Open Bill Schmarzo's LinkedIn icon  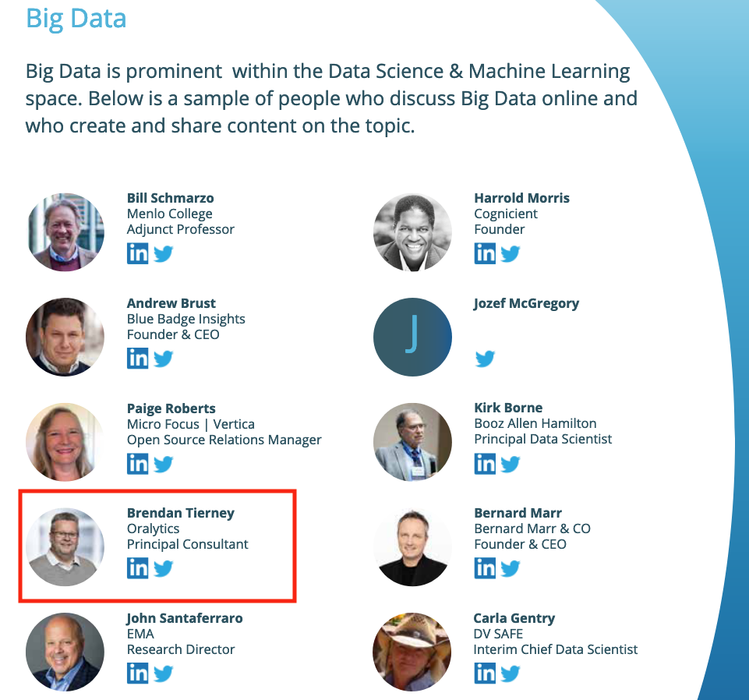pos(137,253)
